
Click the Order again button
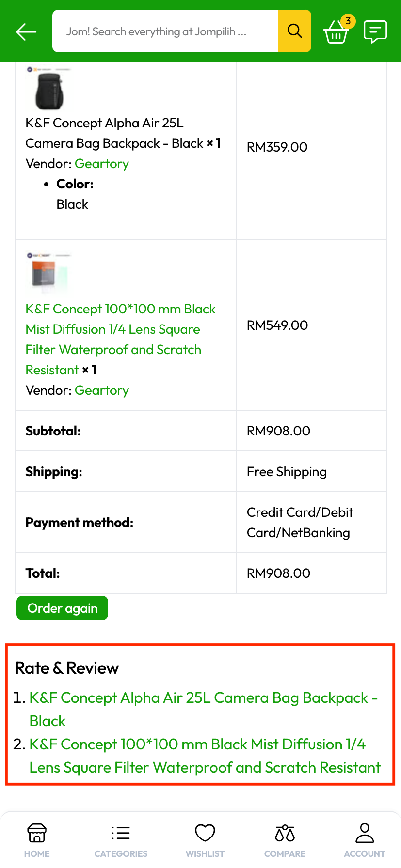click(63, 608)
